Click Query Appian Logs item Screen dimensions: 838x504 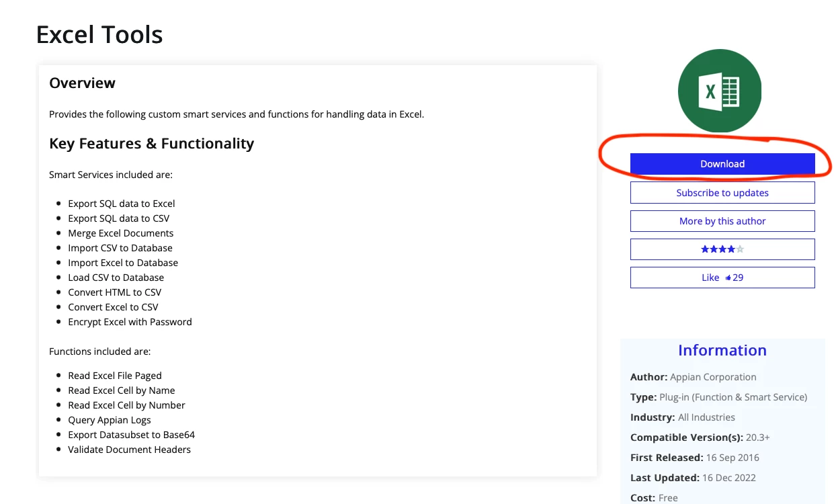(x=110, y=420)
